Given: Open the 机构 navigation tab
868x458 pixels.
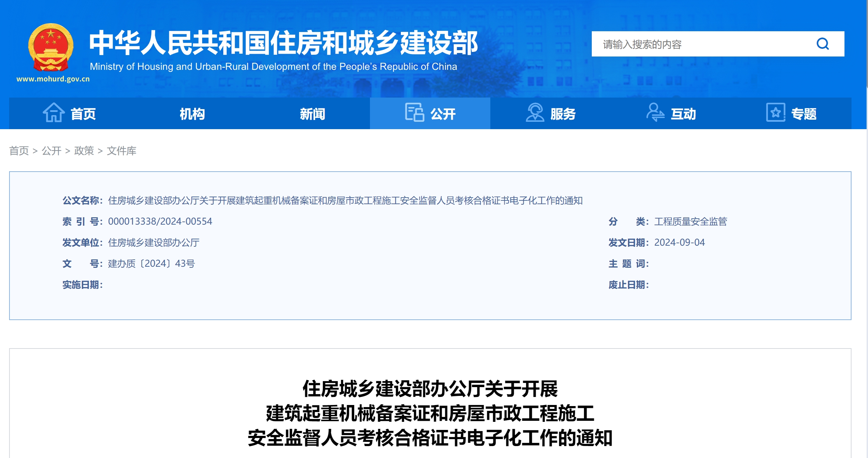Looking at the screenshot, I should (x=192, y=113).
